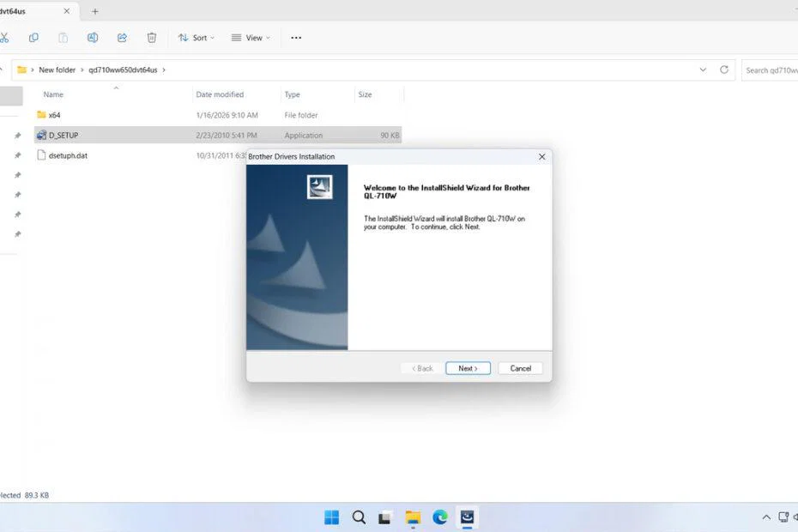Click the Share icon in the toolbar
The image size is (798, 532).
tap(122, 38)
